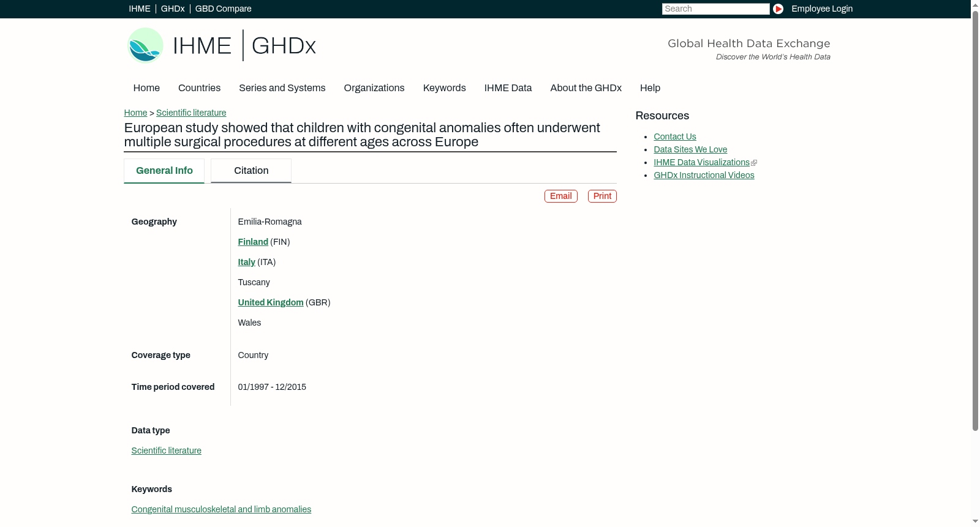This screenshot has height=527, width=980.
Task: Click the GHDx logo text in header
Action: point(284,46)
